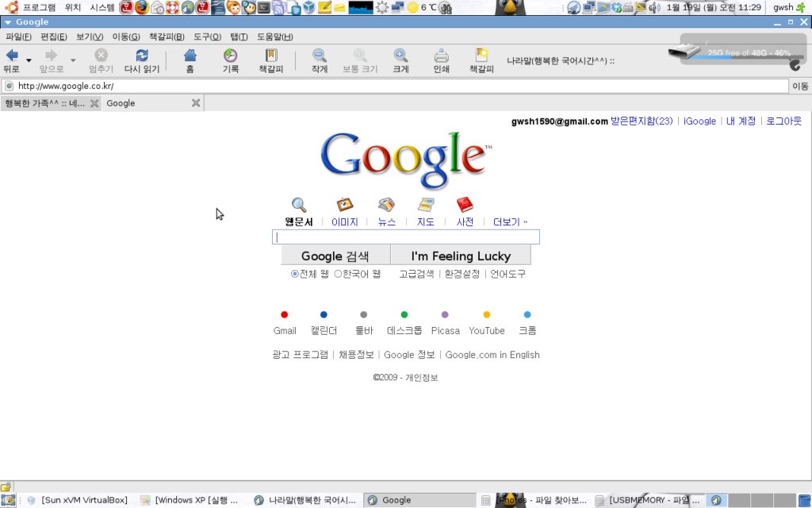Open the 뒤로 back history dropdown arrow

pos(29,60)
